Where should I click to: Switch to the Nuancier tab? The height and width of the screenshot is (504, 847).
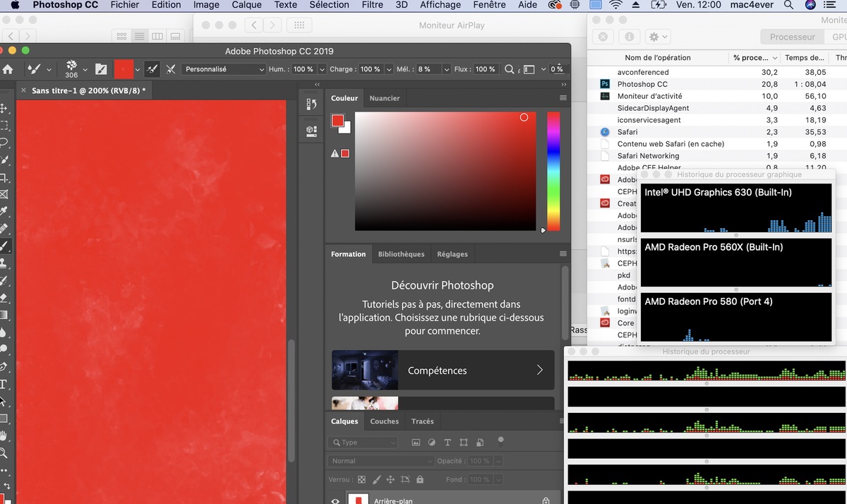coord(385,98)
